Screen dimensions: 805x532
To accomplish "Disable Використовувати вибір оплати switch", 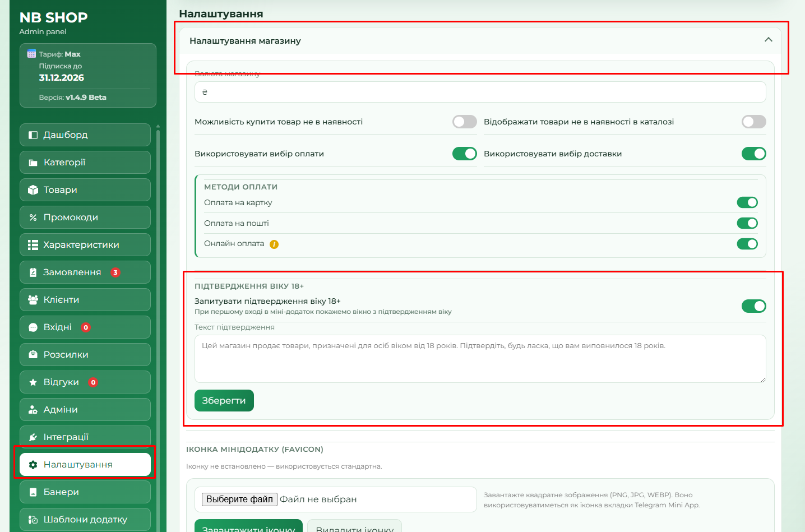I will (465, 154).
